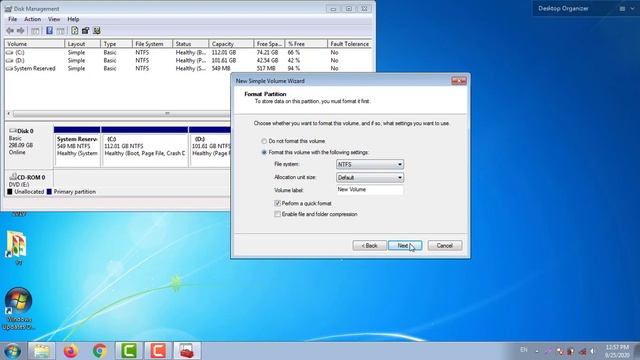The image size is (640, 360).
Task: Open the Allocation unit size dropdown
Action: click(x=370, y=177)
